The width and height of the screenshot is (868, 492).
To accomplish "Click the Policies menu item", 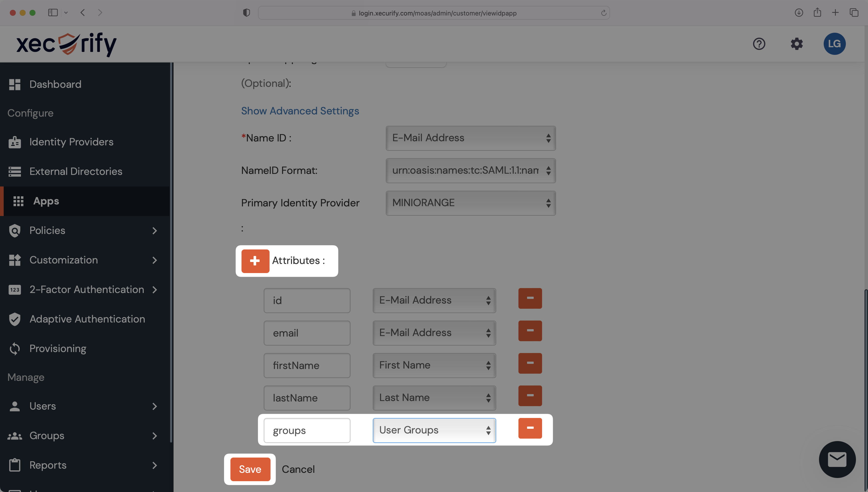I will [x=47, y=231].
